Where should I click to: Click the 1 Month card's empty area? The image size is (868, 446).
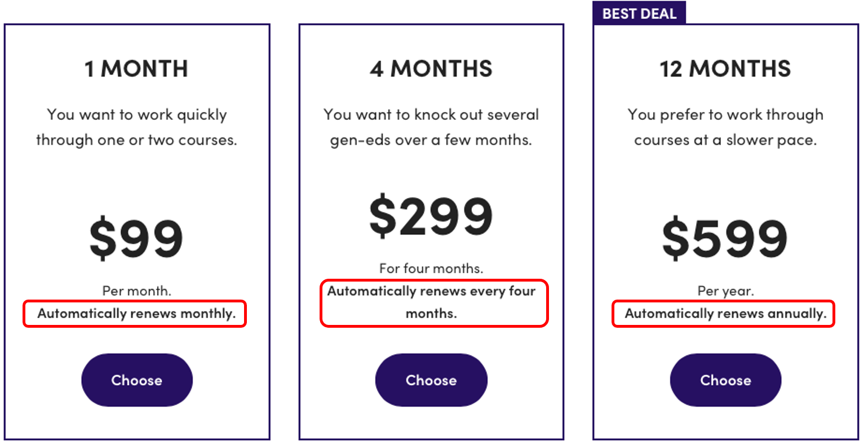(136, 180)
